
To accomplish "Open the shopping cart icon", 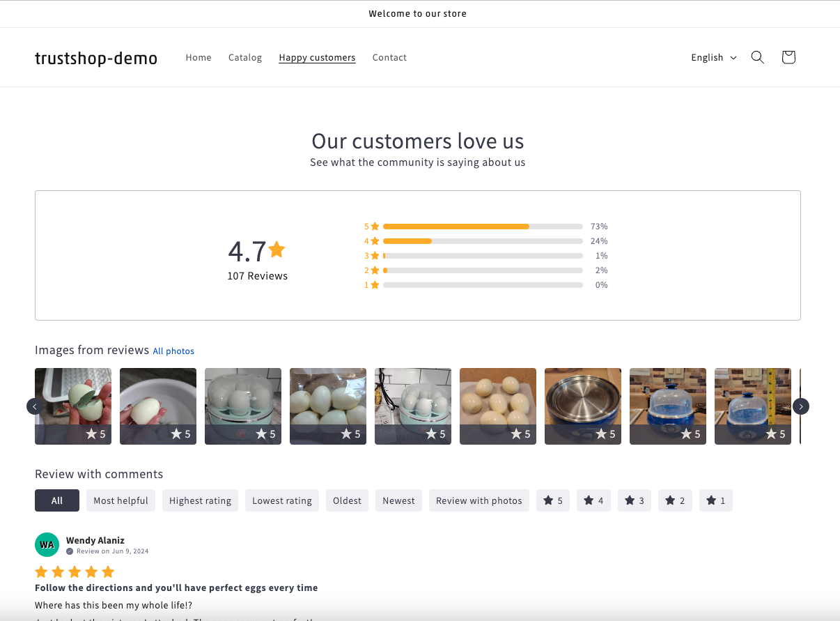I will click(788, 57).
